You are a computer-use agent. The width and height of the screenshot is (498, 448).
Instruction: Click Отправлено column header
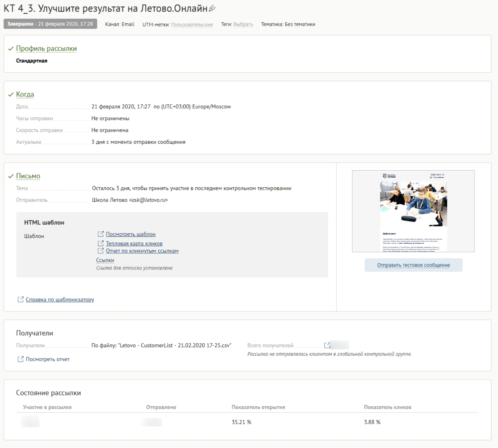161,407
